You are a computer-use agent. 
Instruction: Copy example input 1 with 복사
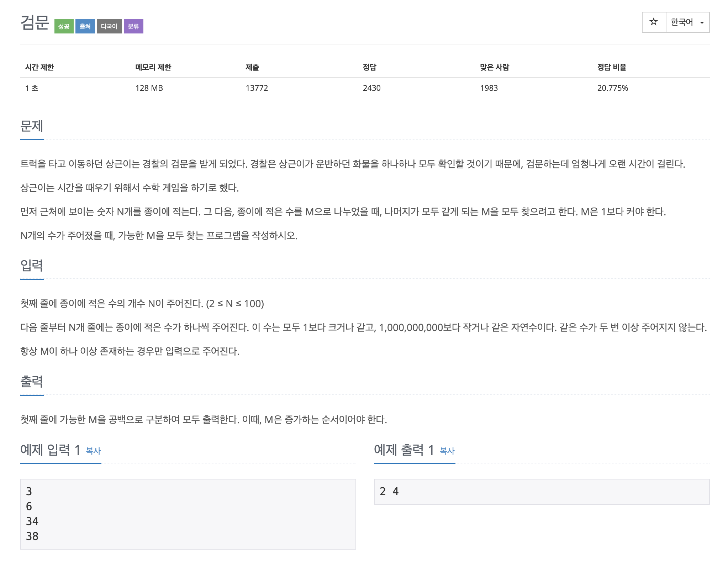[x=93, y=451]
